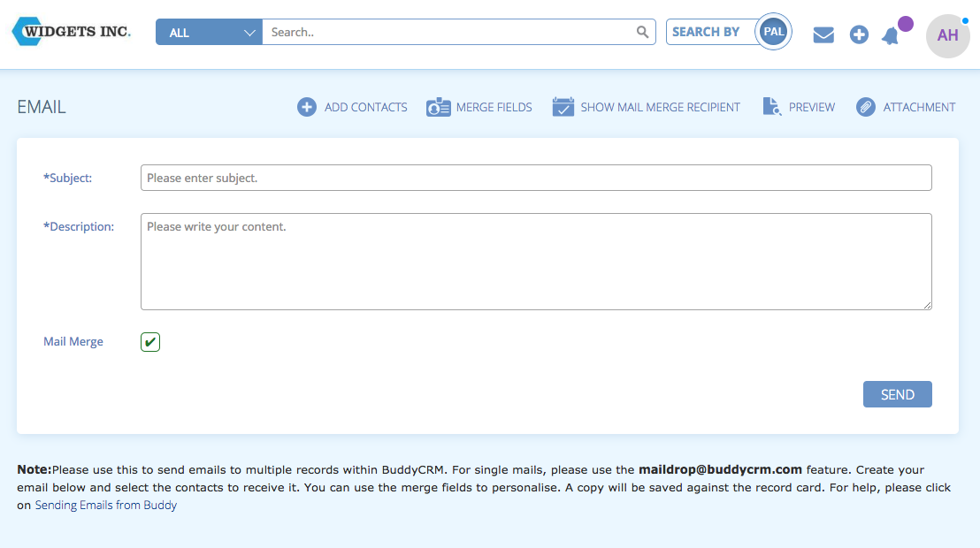Image resolution: width=980 pixels, height=548 pixels.
Task: Click the Description content area
Action: click(535, 261)
